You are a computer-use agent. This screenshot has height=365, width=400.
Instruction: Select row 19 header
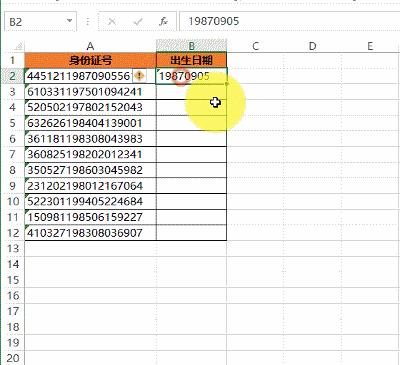13,342
